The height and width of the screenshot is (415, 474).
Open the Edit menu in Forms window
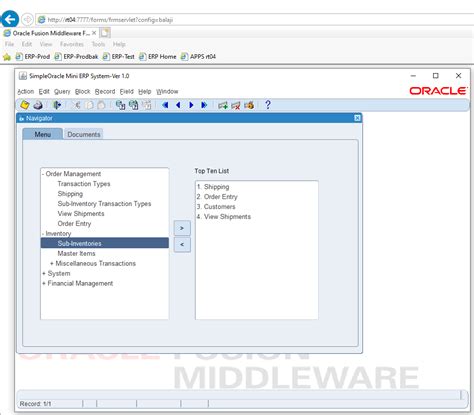44,91
